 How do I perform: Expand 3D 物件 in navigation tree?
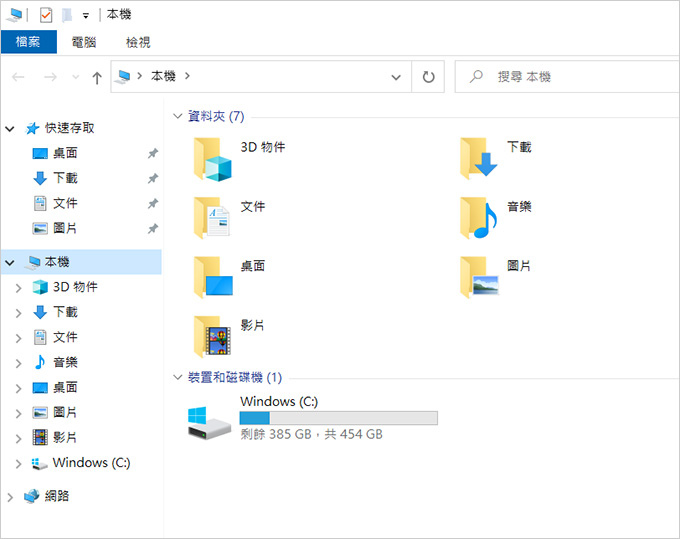[x=18, y=288]
